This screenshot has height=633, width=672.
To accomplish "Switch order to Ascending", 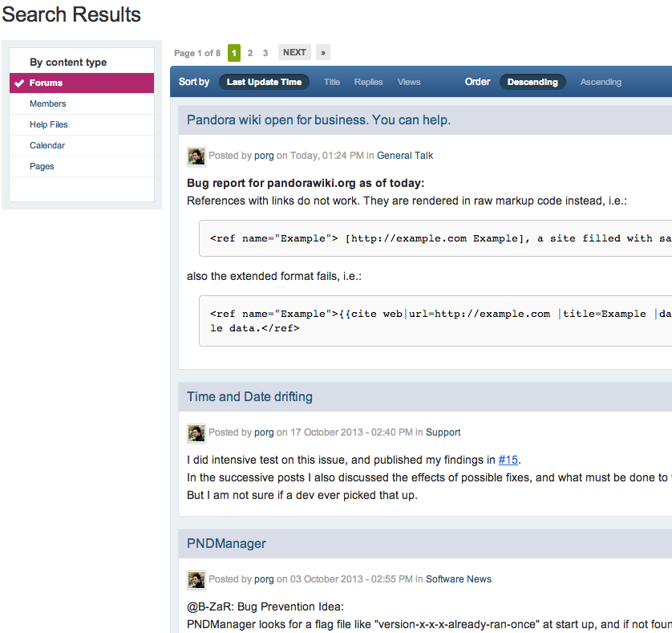I will coord(601,82).
